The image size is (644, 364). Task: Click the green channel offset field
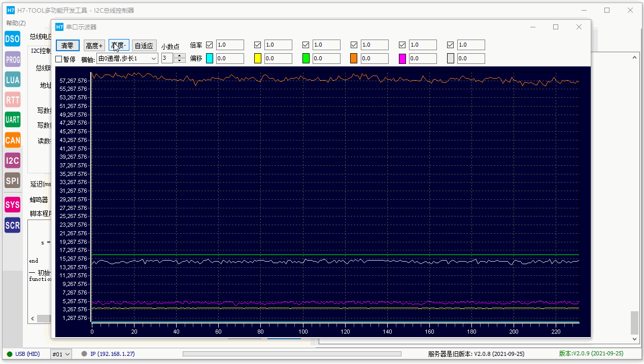click(326, 58)
